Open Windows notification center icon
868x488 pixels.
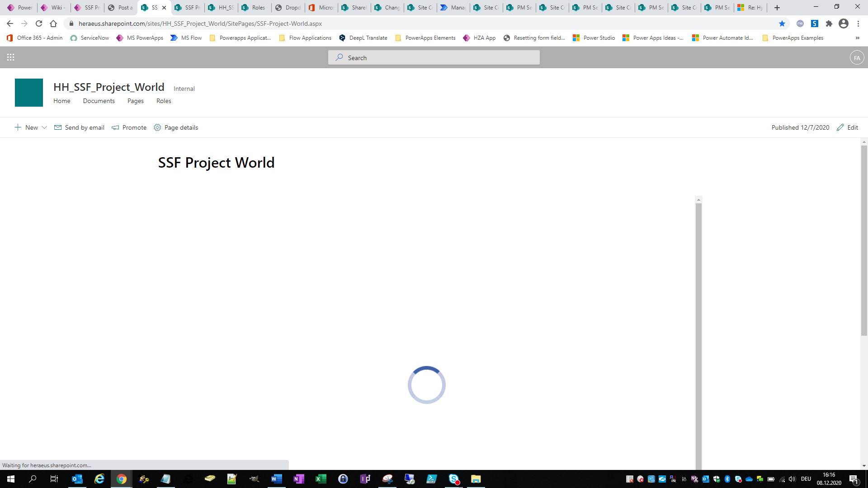[x=854, y=479]
